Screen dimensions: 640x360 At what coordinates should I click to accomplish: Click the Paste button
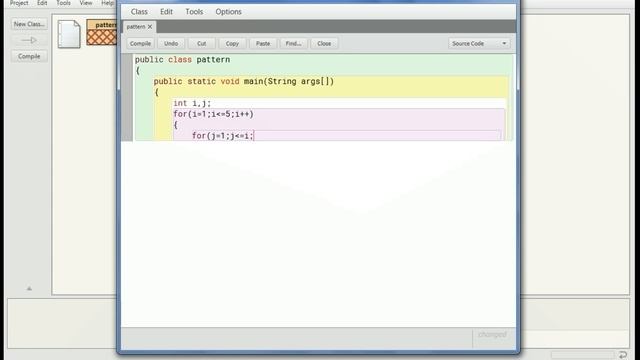point(263,43)
